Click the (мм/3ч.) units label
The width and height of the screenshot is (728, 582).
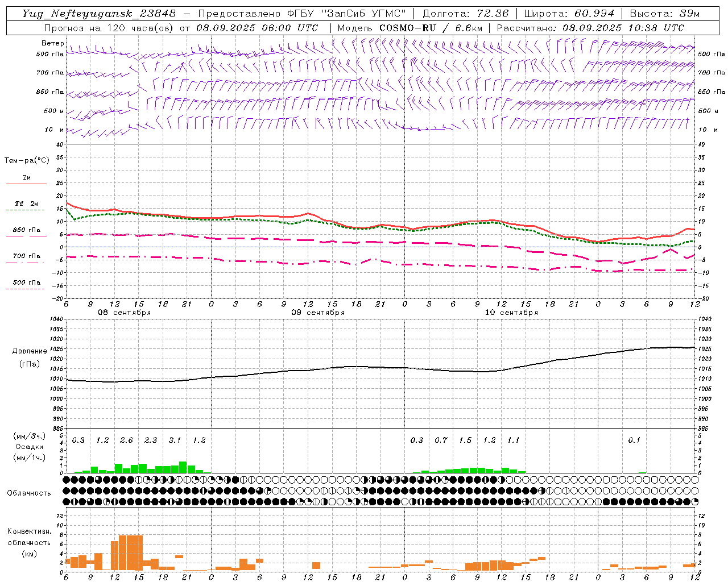point(30,436)
